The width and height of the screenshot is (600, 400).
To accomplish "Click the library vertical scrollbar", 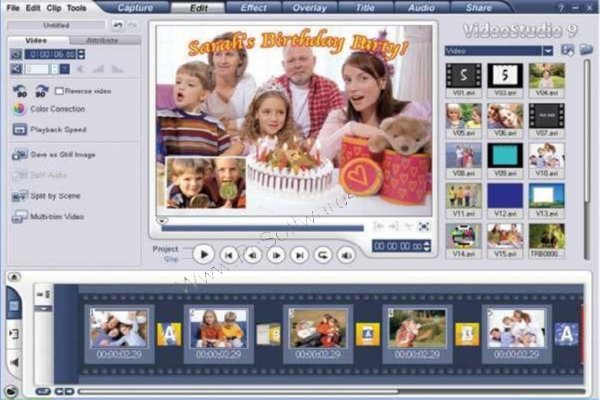I will [x=587, y=159].
